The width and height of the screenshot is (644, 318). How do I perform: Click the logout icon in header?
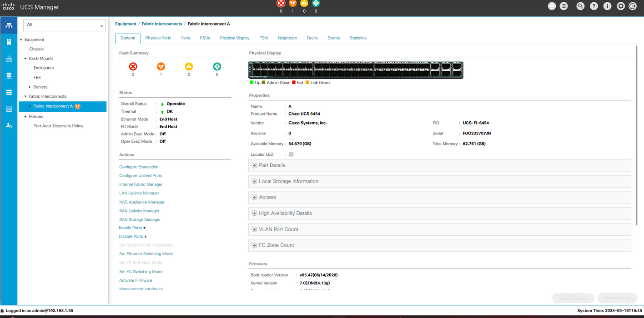coord(633,6)
